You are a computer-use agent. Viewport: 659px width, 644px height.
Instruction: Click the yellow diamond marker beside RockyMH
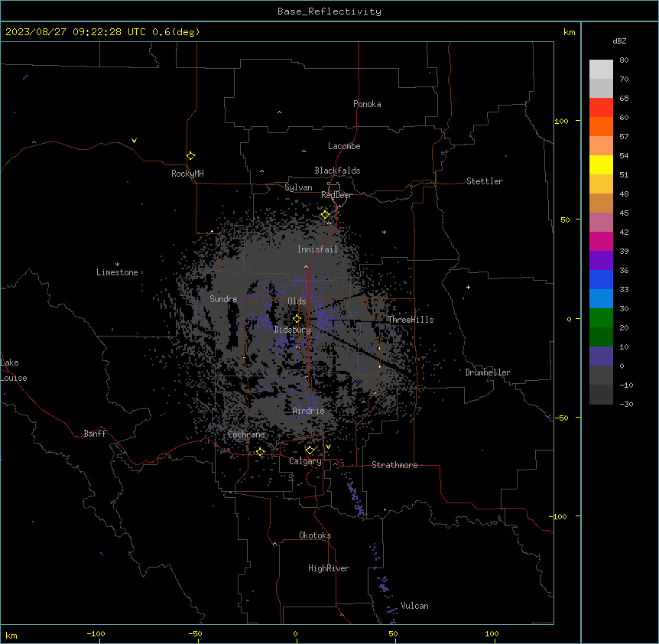(x=191, y=156)
